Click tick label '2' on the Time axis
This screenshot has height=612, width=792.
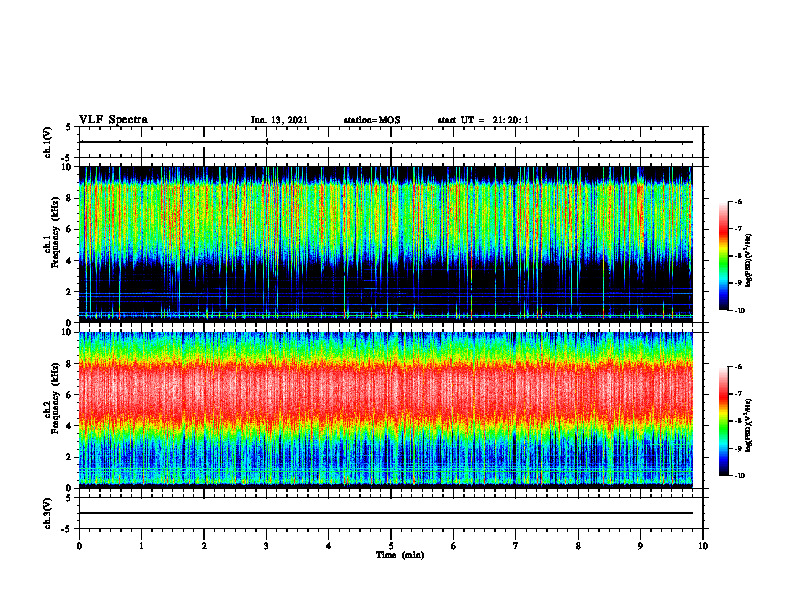[x=204, y=546]
